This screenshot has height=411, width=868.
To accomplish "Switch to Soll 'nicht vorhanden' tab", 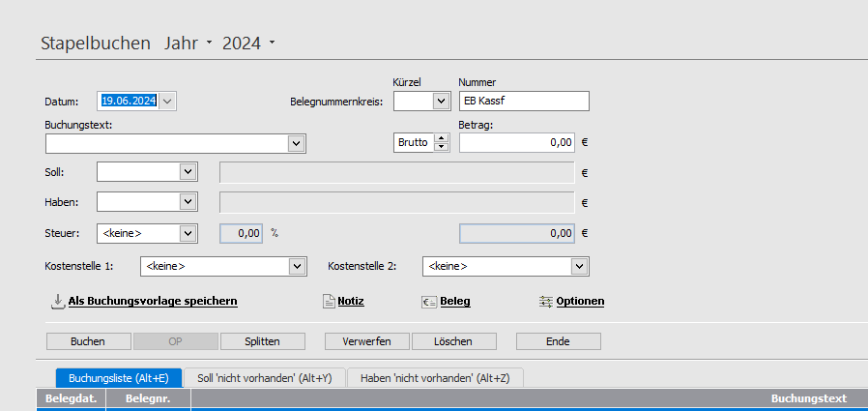I will (x=265, y=378).
